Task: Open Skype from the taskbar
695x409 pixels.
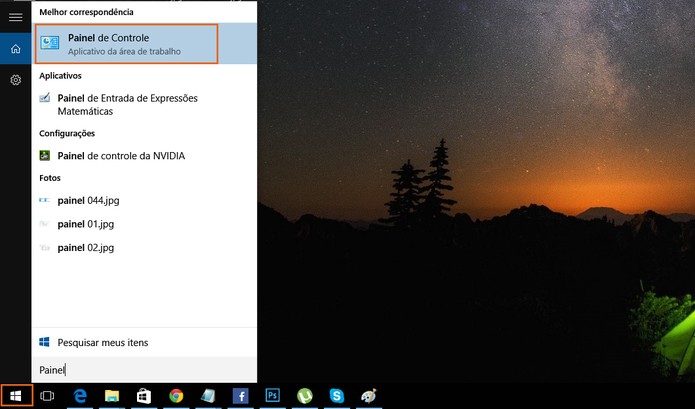Action: pyautogui.click(x=337, y=396)
